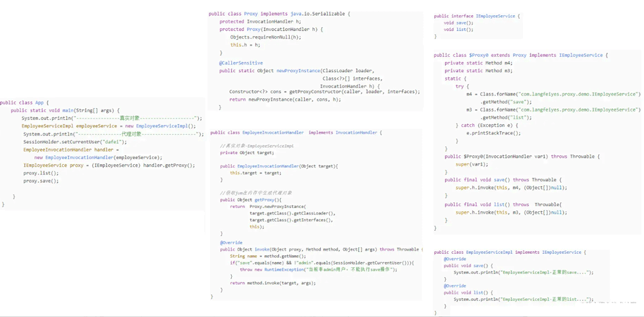Click the EmployeeServiceImpl class declaration
644x317 pixels.
point(507,252)
